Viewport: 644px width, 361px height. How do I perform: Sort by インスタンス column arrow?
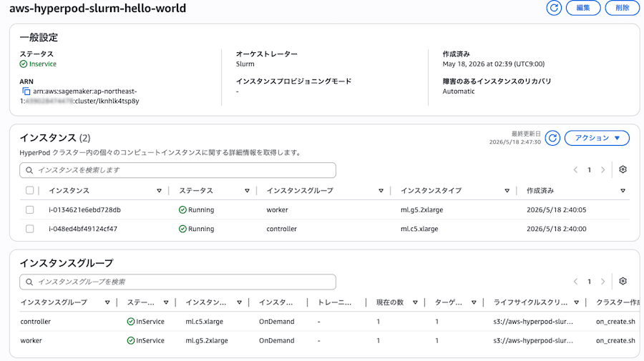point(159,191)
